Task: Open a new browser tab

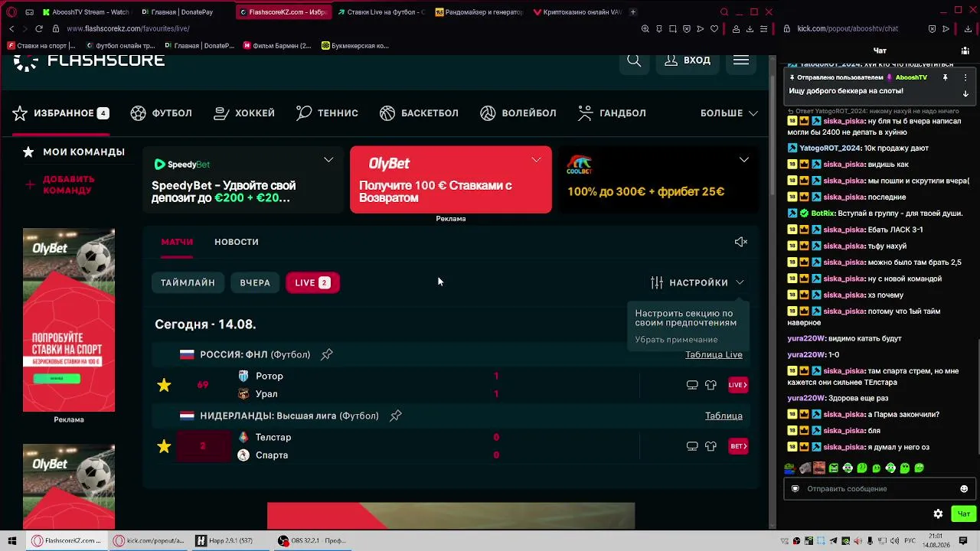Action: pyautogui.click(x=632, y=12)
